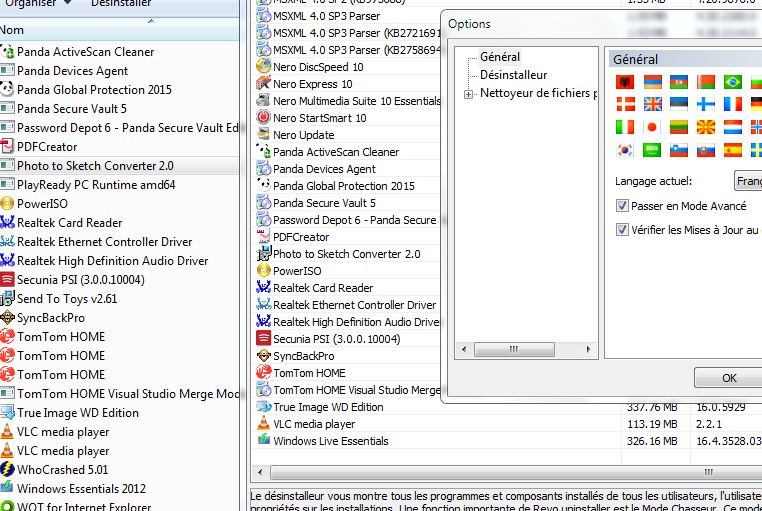Toggle Vérifier les Mises à Jour checkbox
The height and width of the screenshot is (511, 762).
pyautogui.click(x=622, y=229)
